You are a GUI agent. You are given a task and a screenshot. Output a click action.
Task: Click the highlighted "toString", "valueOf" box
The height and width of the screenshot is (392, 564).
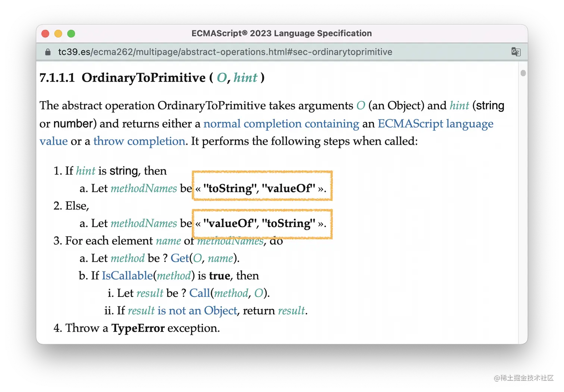pos(262,186)
